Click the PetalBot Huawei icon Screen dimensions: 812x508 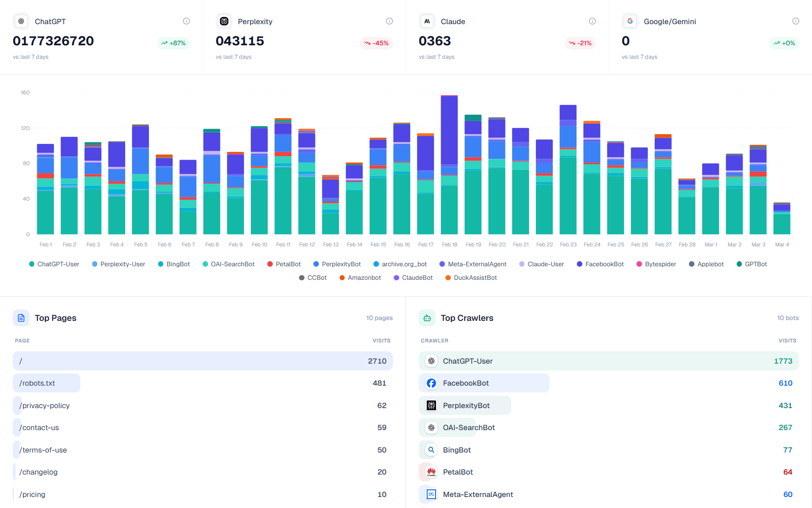[431, 472]
